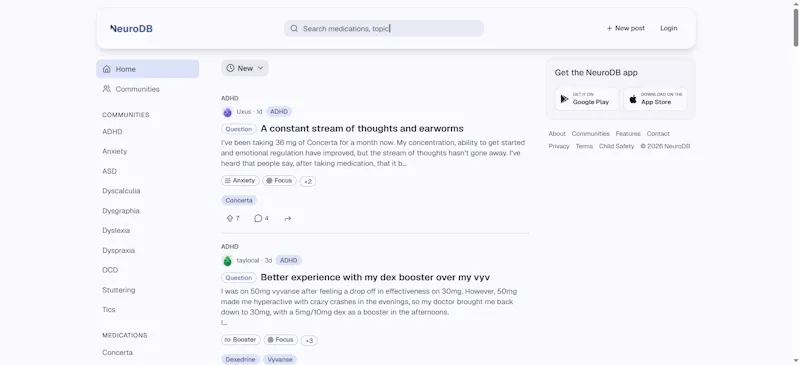Image resolution: width=800 pixels, height=365 pixels.
Task: Open the Login link
Action: tap(668, 29)
